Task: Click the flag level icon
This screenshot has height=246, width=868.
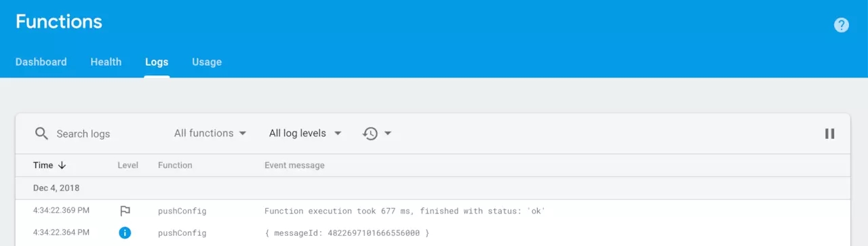Action: click(x=125, y=211)
